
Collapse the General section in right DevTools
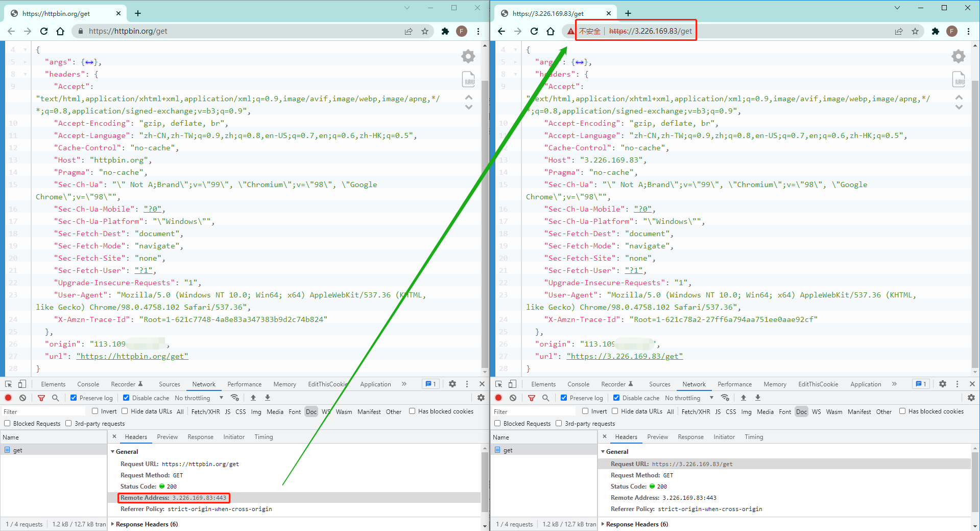603,452
